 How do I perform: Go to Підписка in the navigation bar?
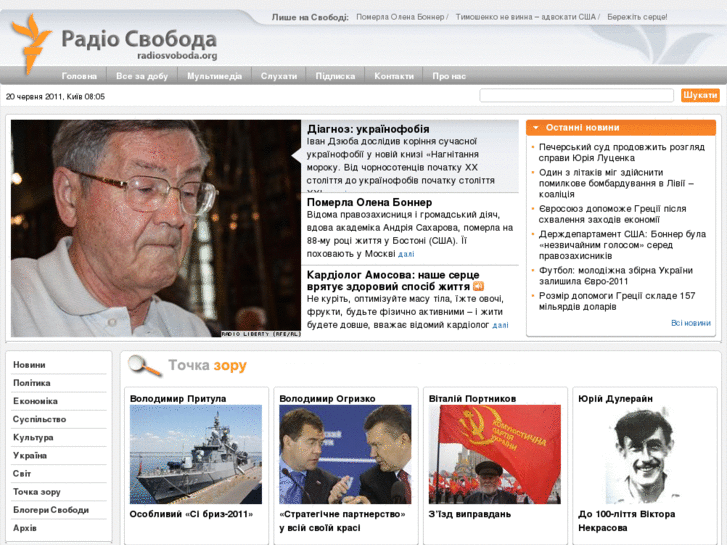coord(335,76)
